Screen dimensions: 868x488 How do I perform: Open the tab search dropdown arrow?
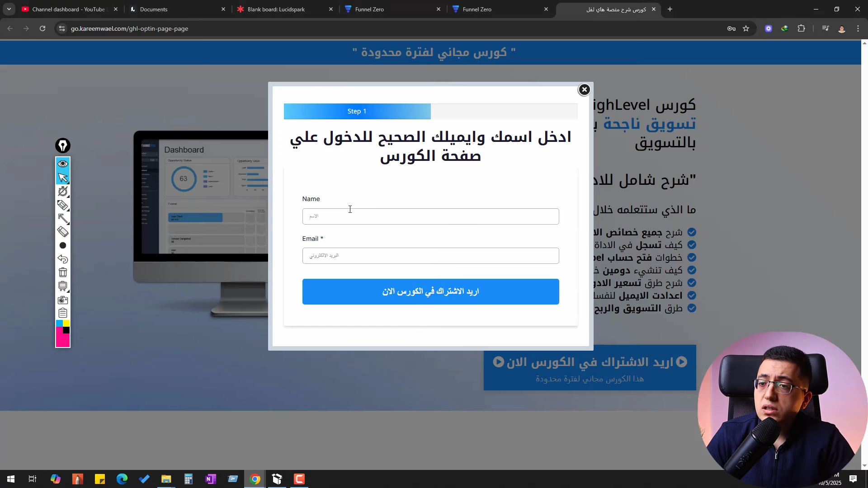[x=9, y=9]
